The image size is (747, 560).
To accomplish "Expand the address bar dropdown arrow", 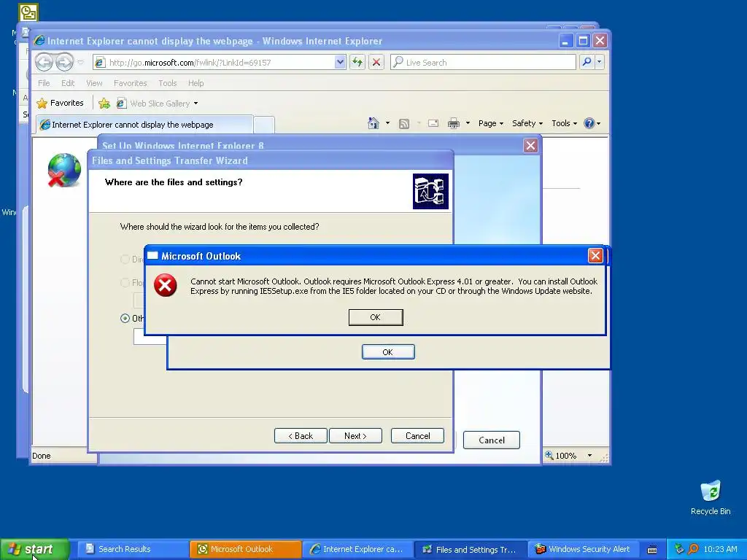I will point(340,62).
